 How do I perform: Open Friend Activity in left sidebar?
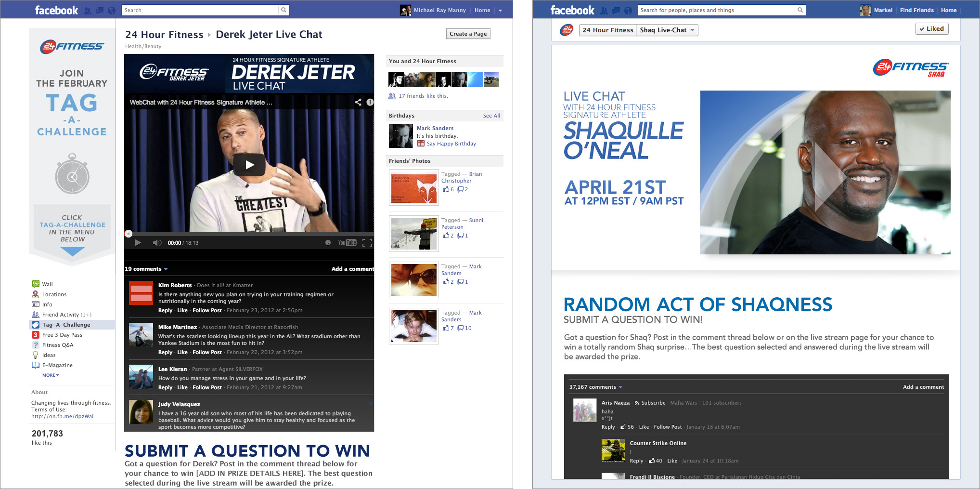62,315
